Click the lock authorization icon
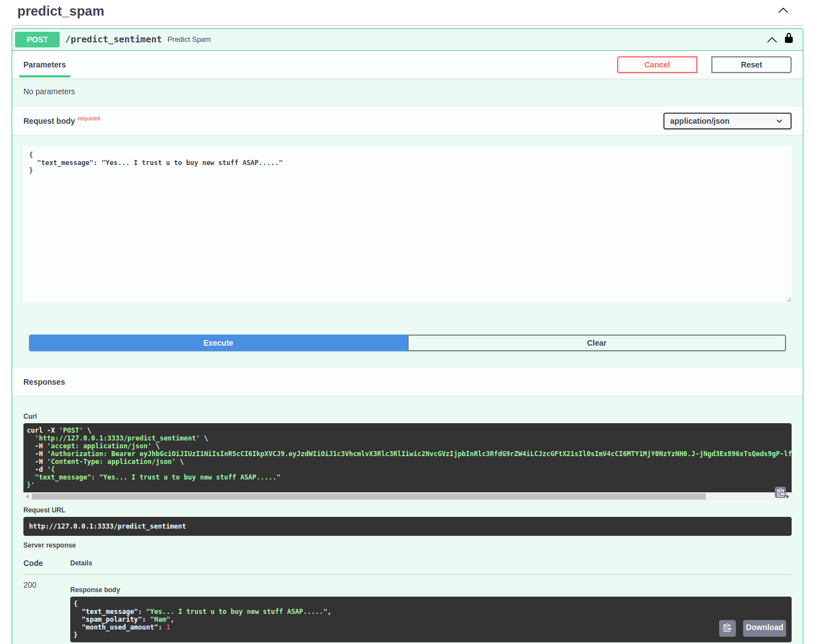Image resolution: width=839 pixels, height=644 pixels. (x=788, y=38)
